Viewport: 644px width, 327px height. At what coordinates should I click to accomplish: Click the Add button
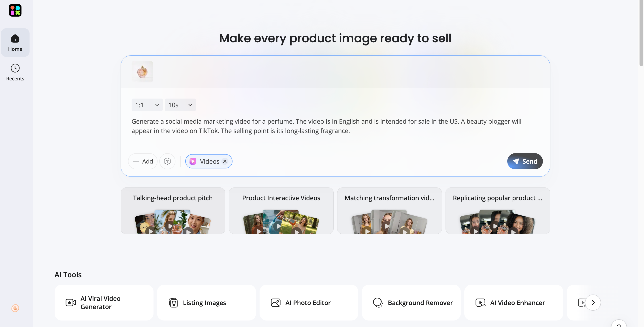point(143,161)
